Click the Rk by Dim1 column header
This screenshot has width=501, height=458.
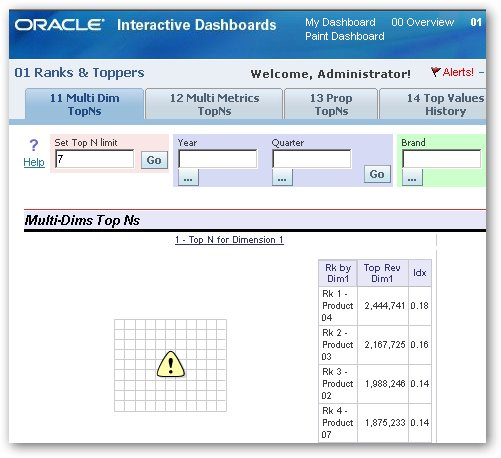coord(338,273)
